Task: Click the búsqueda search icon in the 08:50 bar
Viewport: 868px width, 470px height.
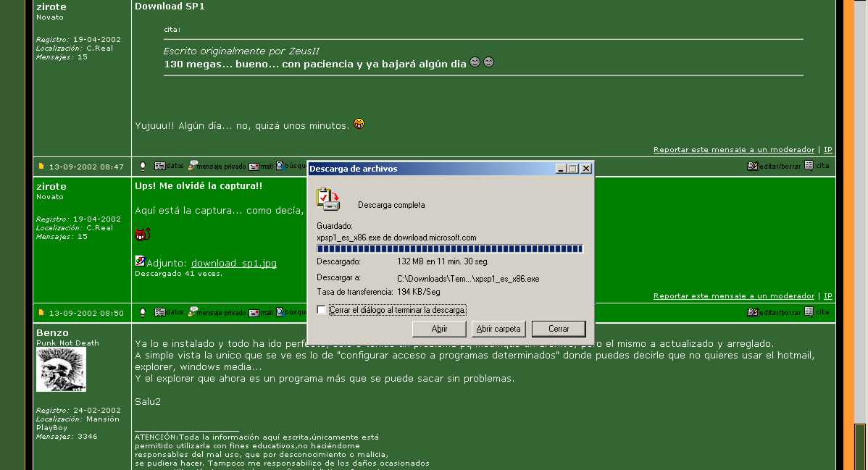Action: 280,311
